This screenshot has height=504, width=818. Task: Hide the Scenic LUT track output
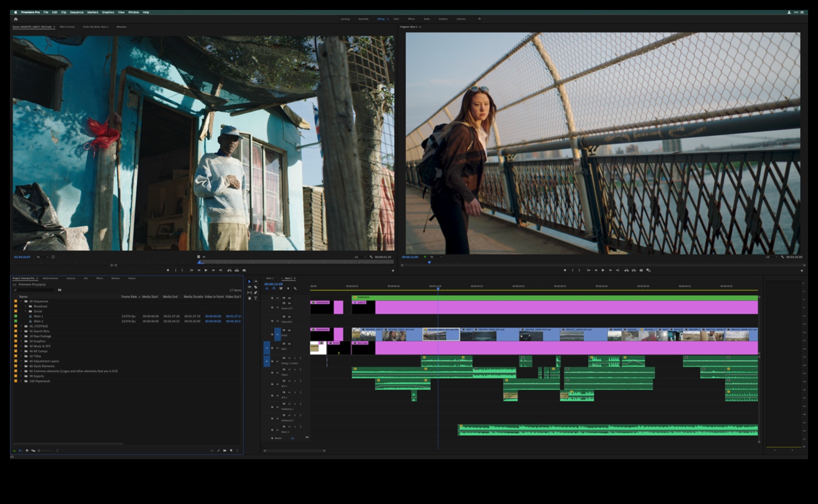pos(289,303)
